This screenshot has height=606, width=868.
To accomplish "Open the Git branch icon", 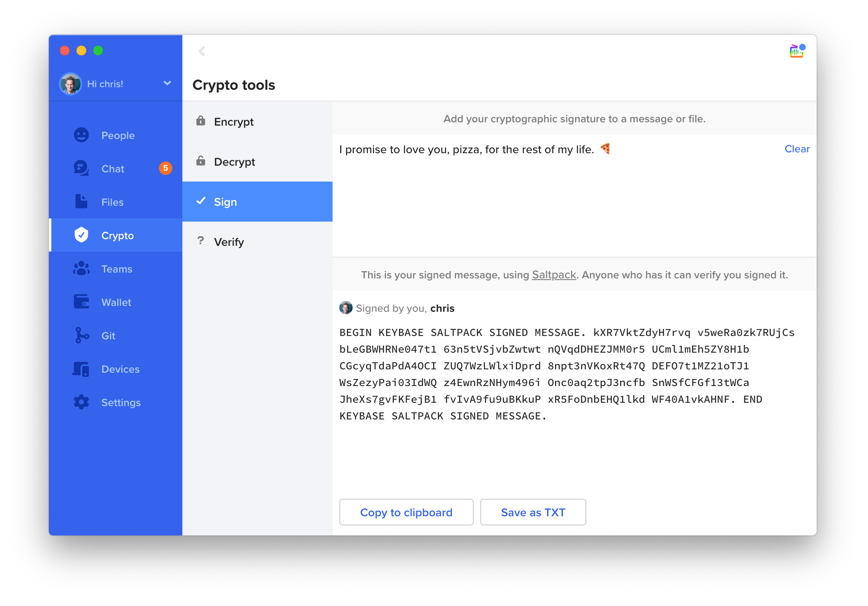I will [x=81, y=335].
